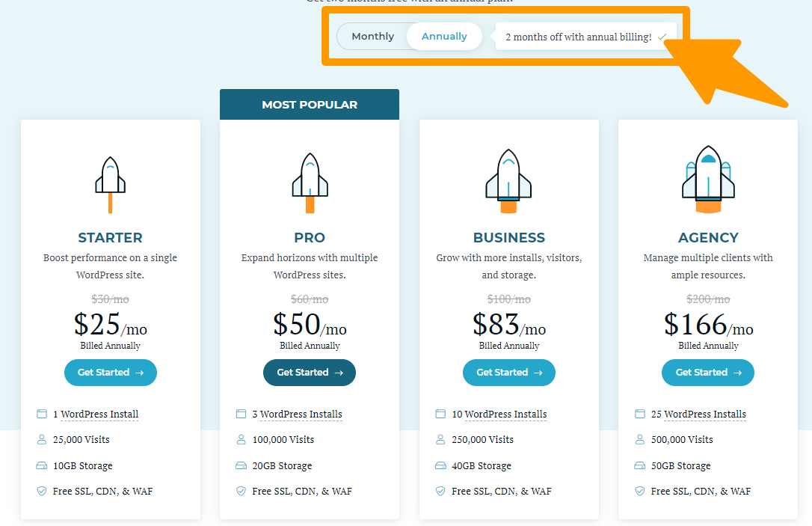Click the shield icon beside Free SSL under Pro
This screenshot has width=812, height=526.
pyautogui.click(x=241, y=491)
